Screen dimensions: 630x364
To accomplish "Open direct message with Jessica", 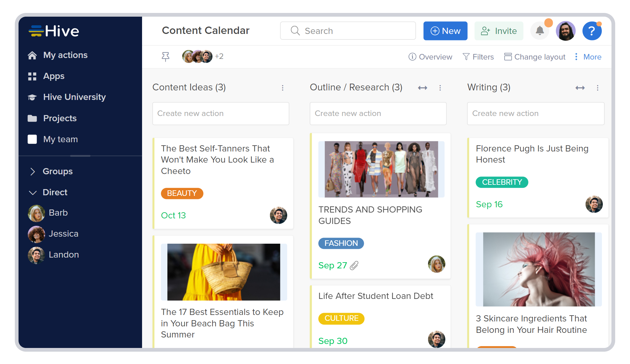I will (53, 234).
